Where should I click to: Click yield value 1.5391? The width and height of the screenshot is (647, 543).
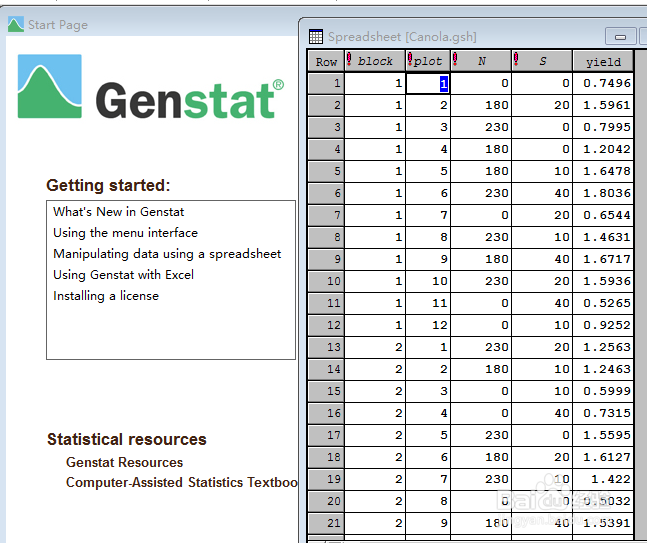(x=603, y=523)
